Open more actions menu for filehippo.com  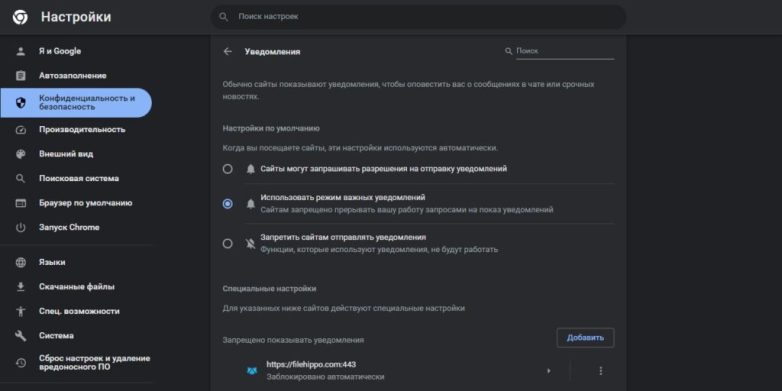click(600, 371)
